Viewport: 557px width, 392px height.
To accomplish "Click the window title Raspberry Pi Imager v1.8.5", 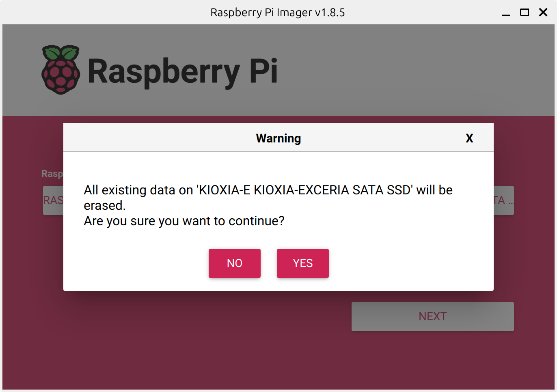I will [277, 13].
